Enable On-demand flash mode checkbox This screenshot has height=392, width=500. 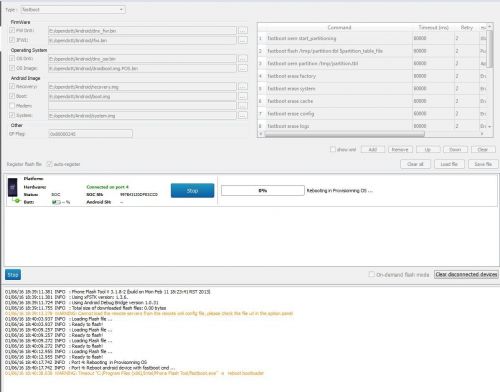372,274
